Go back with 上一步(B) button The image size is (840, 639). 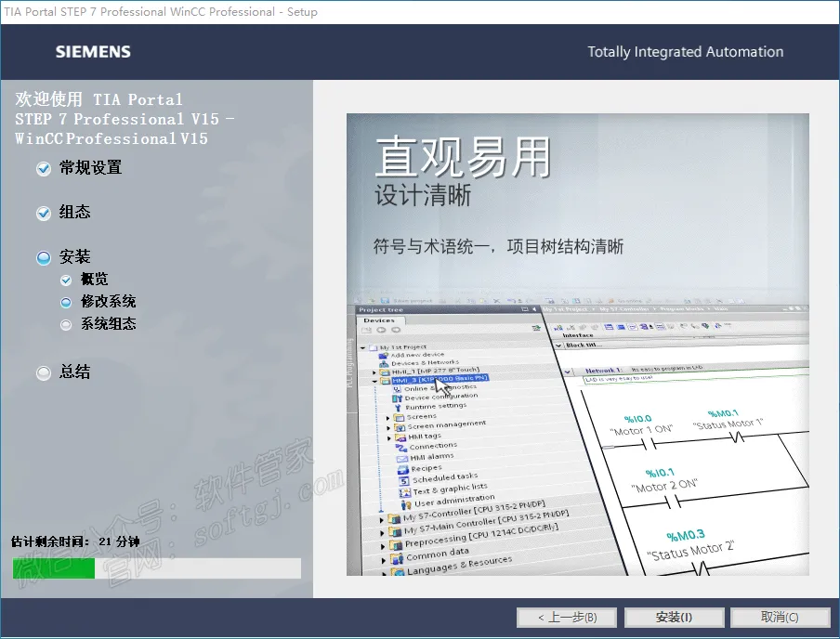pyautogui.click(x=567, y=618)
